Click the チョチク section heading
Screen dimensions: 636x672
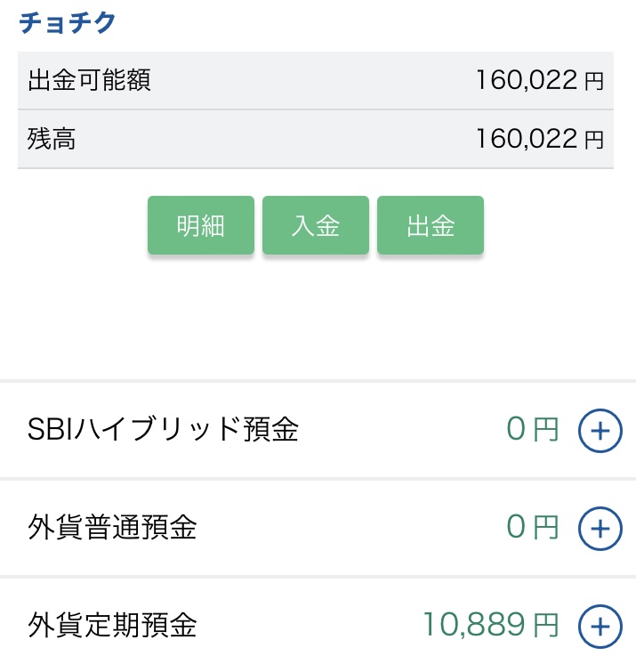pos(68,23)
